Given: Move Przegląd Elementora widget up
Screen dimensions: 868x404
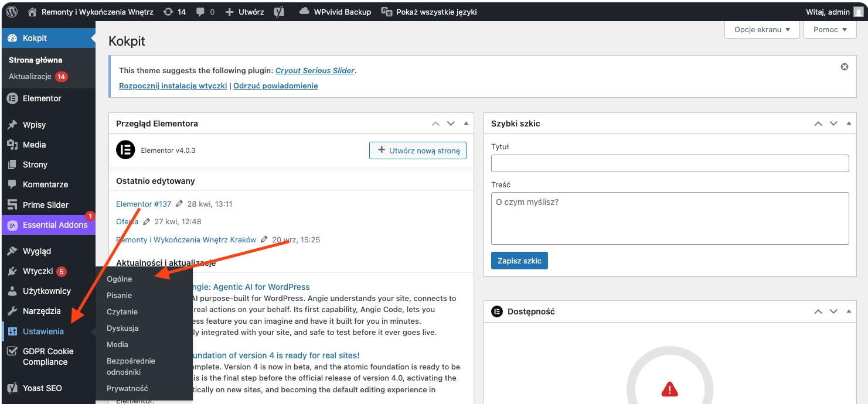Looking at the screenshot, I should [435, 124].
